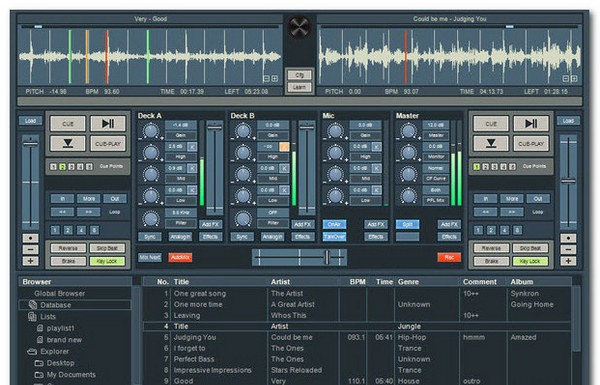Screen dimensions: 600x385
Task: Zoom out right waveform with minus icon
Action: point(566,78)
